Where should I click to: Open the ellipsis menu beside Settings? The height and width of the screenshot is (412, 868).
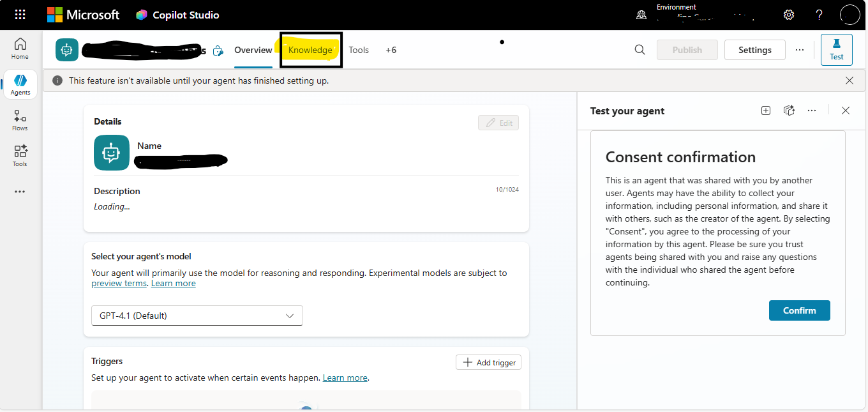(800, 50)
